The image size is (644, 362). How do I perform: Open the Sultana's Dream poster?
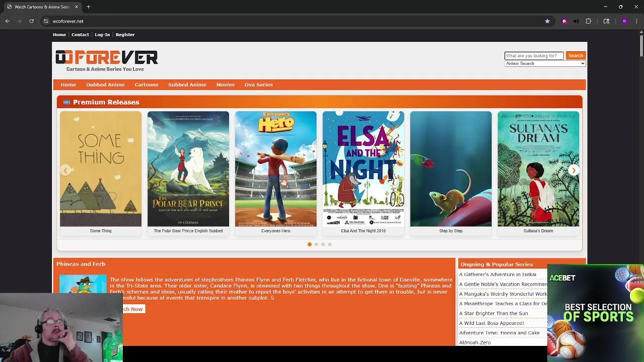(x=538, y=169)
